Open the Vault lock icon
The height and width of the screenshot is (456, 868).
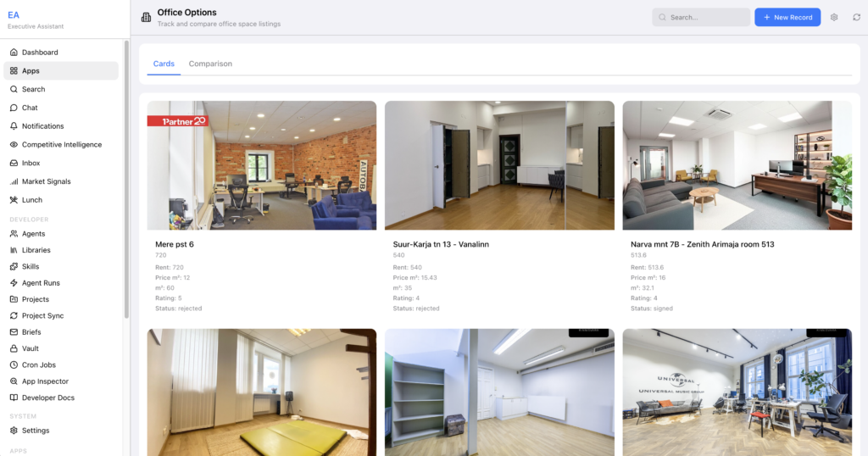pyautogui.click(x=14, y=348)
